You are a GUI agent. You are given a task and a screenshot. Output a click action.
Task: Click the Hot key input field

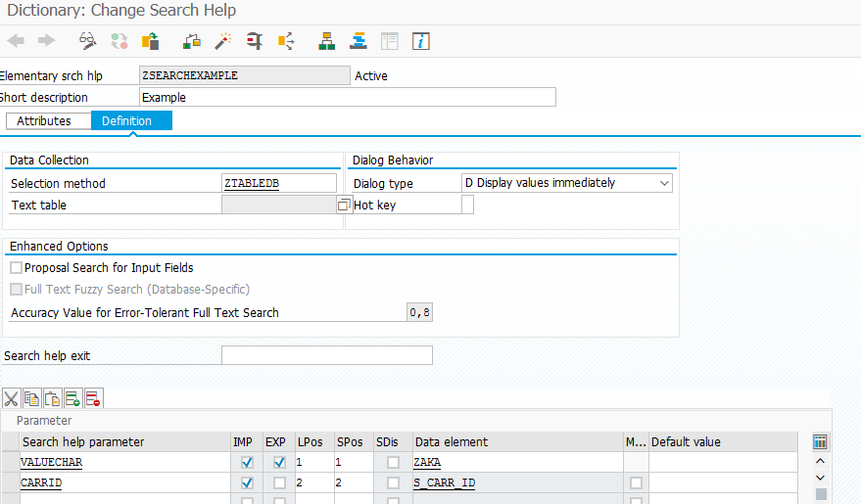click(467, 205)
